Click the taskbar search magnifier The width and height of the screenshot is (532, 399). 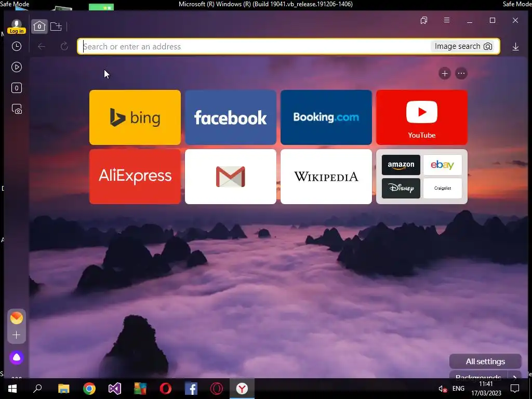coord(37,389)
